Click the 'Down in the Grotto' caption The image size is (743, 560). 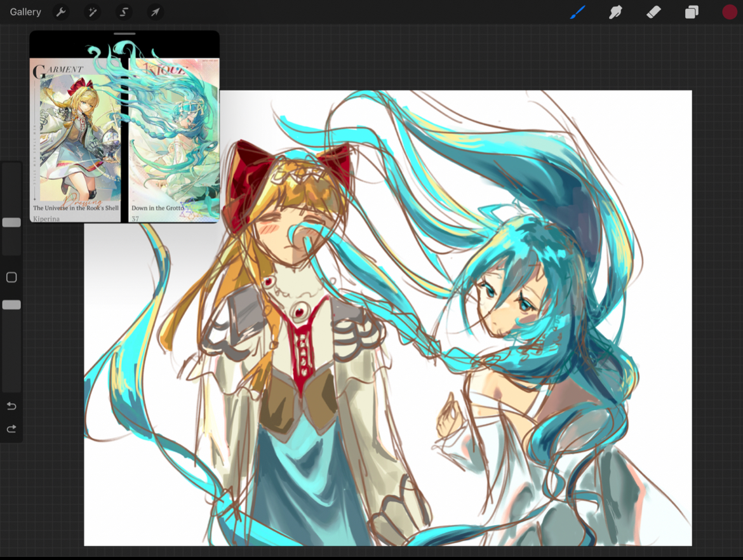157,208
